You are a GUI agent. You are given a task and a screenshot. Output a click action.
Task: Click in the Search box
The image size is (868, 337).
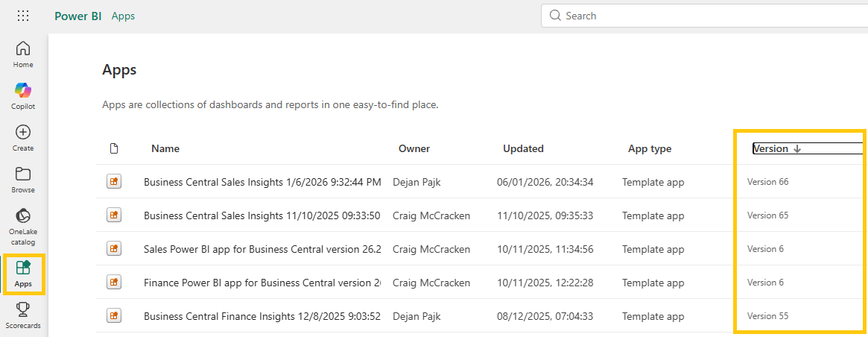point(700,16)
